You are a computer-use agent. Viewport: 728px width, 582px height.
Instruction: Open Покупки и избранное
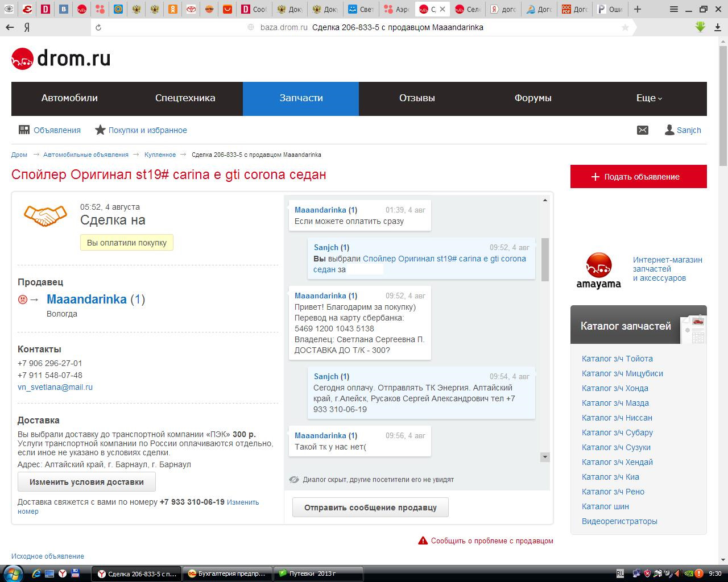pyautogui.click(x=141, y=130)
